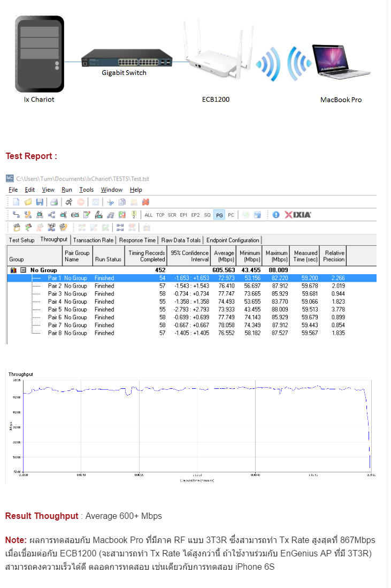Image resolution: width=391 pixels, height=588 pixels.
Task: Open the Help menu
Action: [x=136, y=190]
